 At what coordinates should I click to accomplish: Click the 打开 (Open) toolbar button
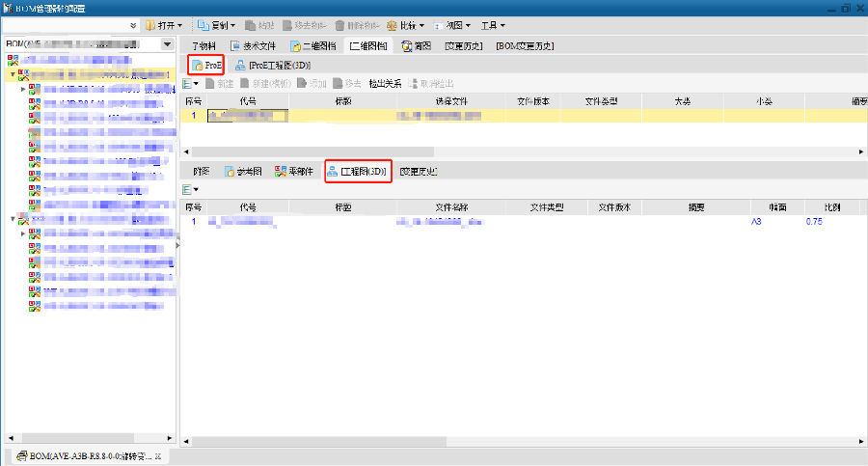click(163, 25)
